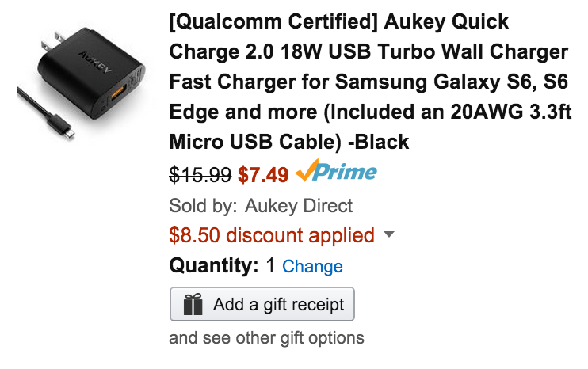Click the Quantity label
The image size is (588, 369).
coord(214,265)
